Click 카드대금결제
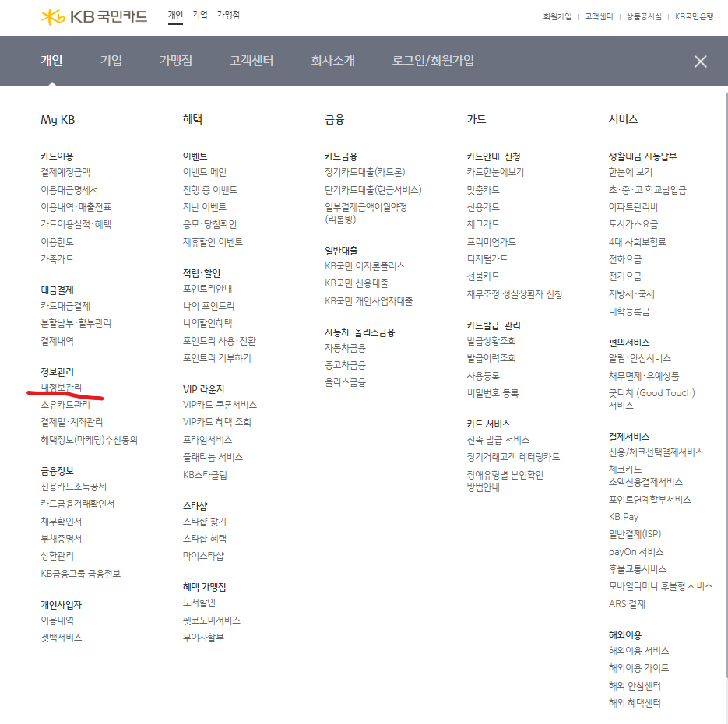The image size is (728, 724). [x=65, y=306]
